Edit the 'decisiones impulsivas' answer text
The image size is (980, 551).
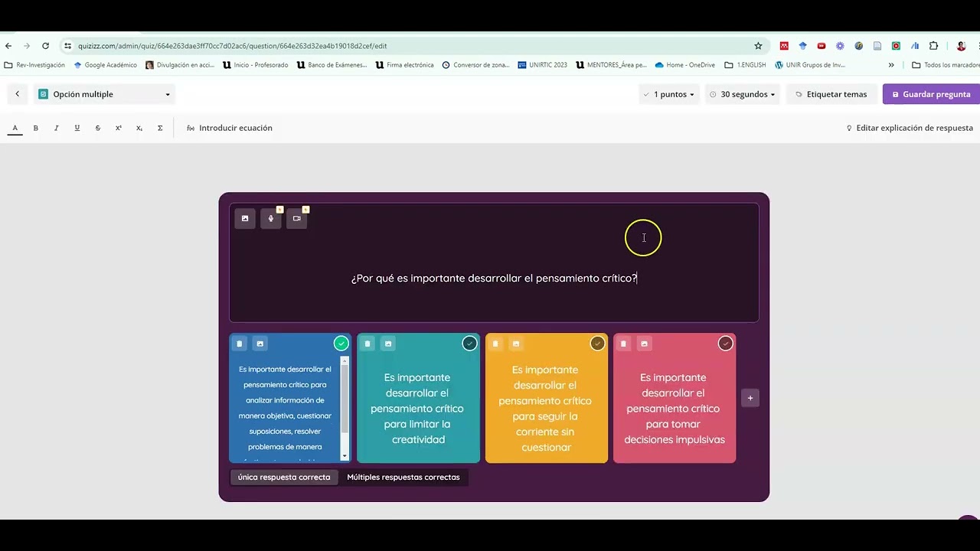tap(675, 409)
